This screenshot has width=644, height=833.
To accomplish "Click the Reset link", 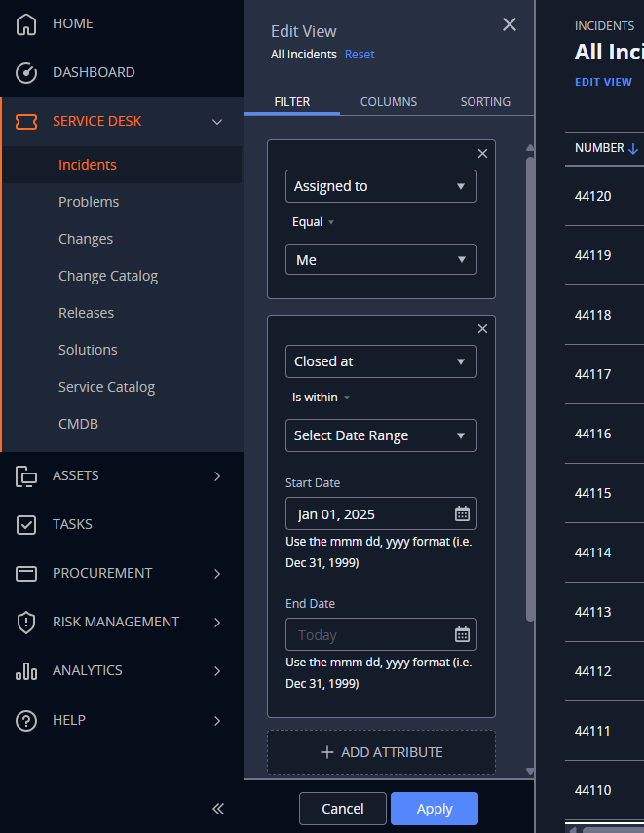I will point(360,55).
